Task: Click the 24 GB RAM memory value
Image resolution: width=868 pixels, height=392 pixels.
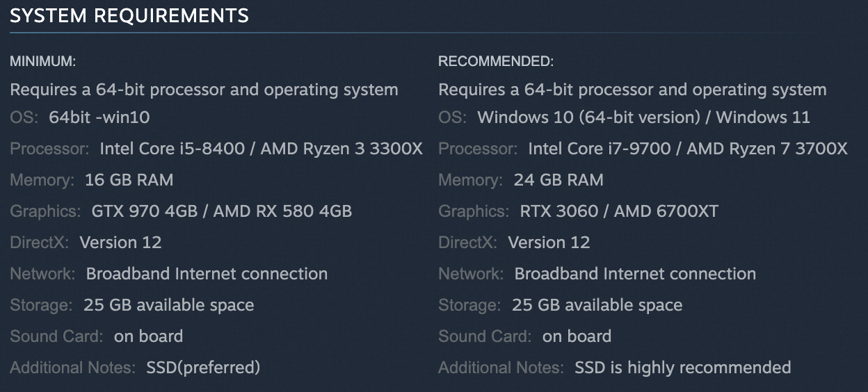Action: (558, 180)
